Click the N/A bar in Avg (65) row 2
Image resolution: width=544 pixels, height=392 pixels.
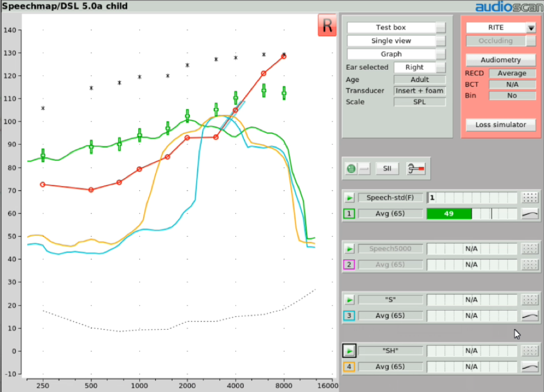click(472, 264)
